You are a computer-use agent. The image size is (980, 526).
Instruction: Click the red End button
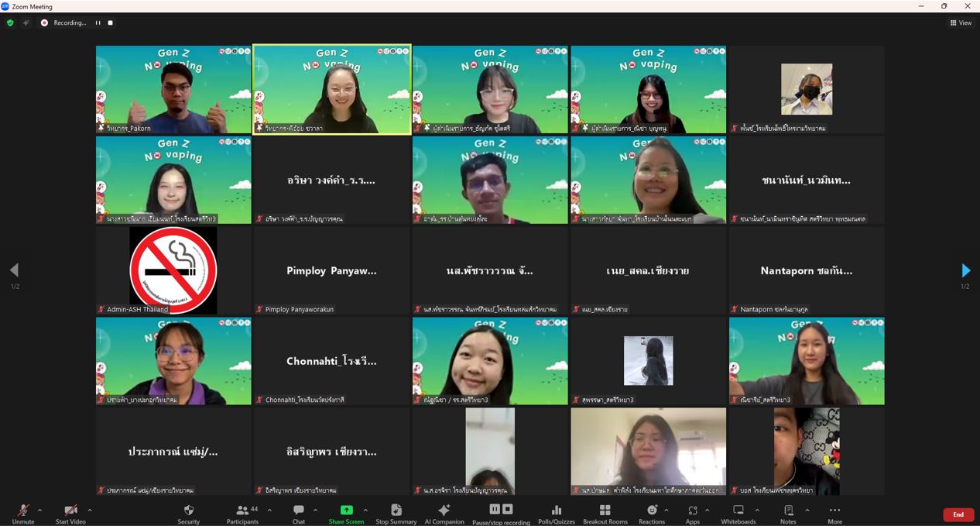tap(958, 514)
